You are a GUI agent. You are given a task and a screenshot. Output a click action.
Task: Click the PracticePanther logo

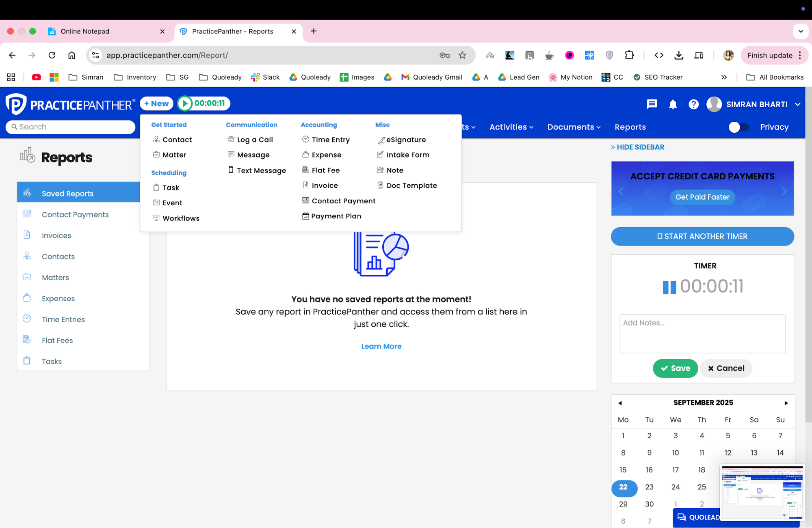69,104
